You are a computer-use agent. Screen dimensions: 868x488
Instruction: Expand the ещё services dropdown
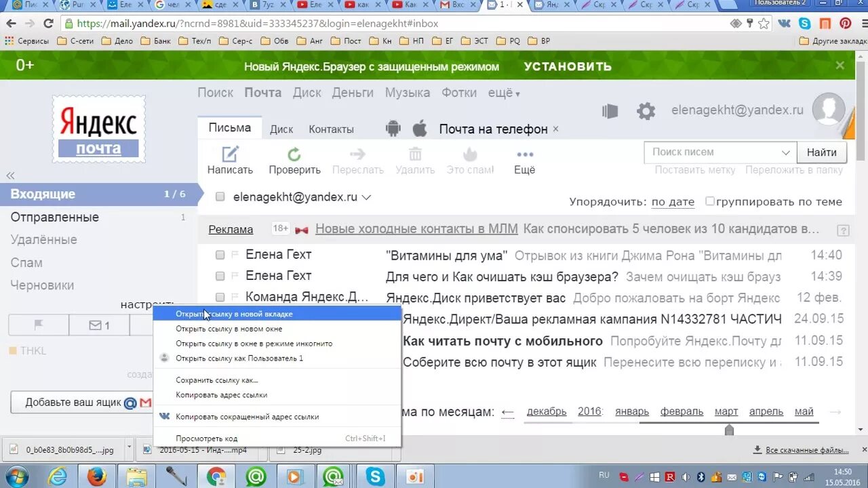point(504,94)
